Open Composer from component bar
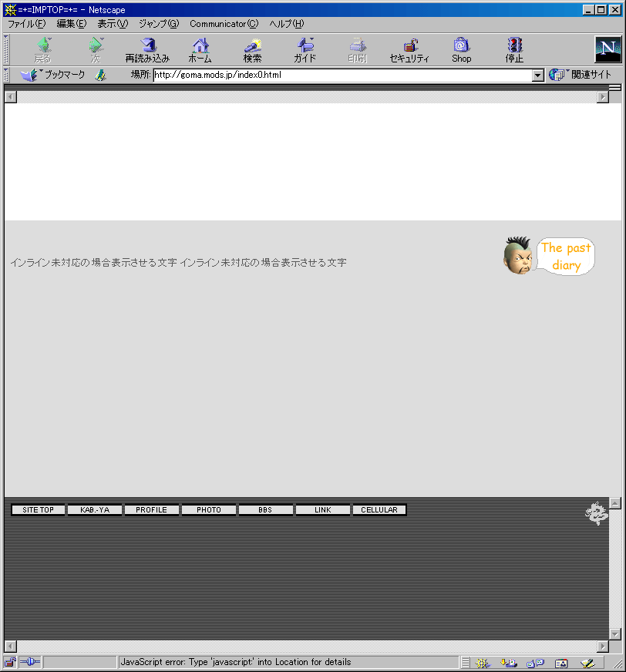Image resolution: width=626 pixels, height=672 pixels. pyautogui.click(x=587, y=663)
